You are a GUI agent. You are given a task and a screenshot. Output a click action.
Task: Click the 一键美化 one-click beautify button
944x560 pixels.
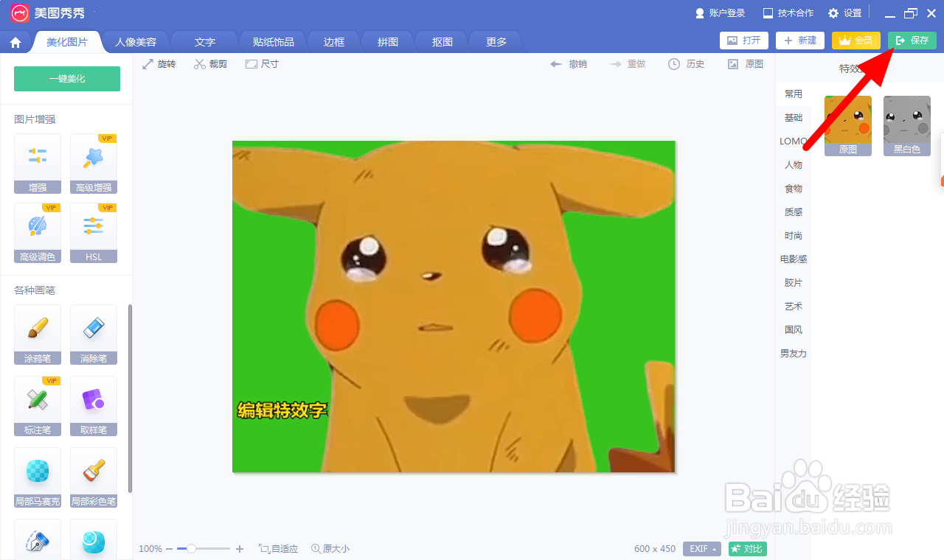tap(66, 78)
